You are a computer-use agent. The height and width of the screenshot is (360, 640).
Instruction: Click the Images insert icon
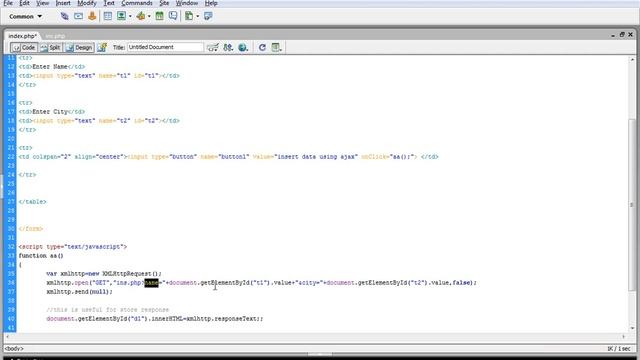[121, 16]
